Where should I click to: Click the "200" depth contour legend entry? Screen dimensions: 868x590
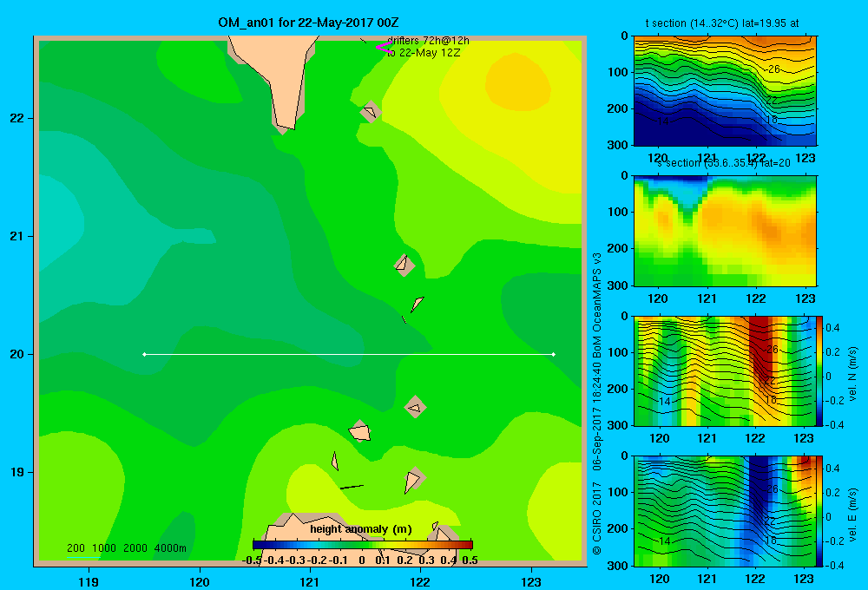click(x=76, y=548)
